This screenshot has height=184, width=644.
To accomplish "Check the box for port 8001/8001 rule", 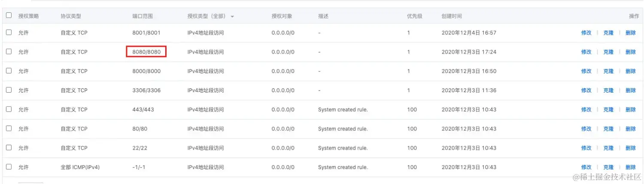I will [x=9, y=32].
